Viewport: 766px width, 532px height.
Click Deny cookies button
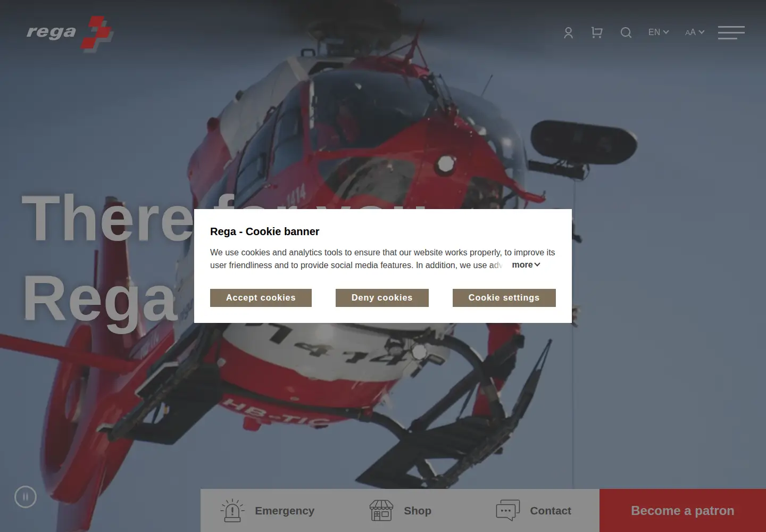(x=382, y=298)
